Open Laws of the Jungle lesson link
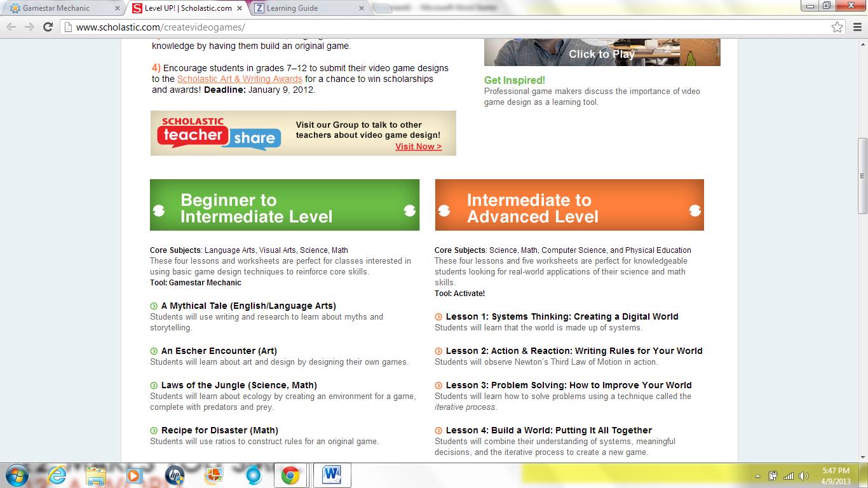Image resolution: width=868 pixels, height=488 pixels. click(x=239, y=385)
